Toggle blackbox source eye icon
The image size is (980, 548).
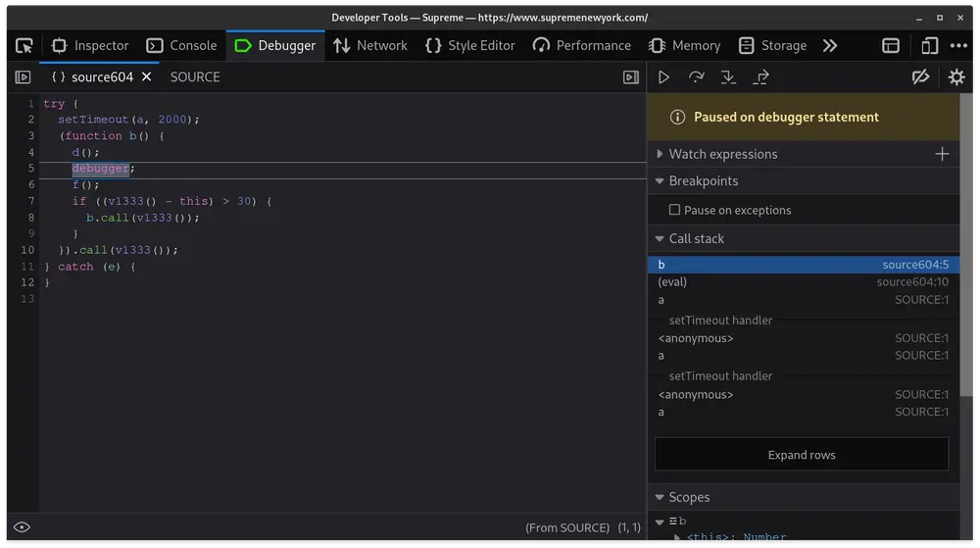coord(22,527)
